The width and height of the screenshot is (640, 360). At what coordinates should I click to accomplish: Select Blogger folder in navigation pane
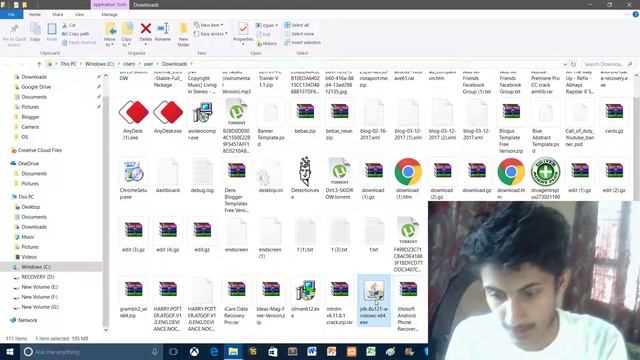tap(30, 117)
